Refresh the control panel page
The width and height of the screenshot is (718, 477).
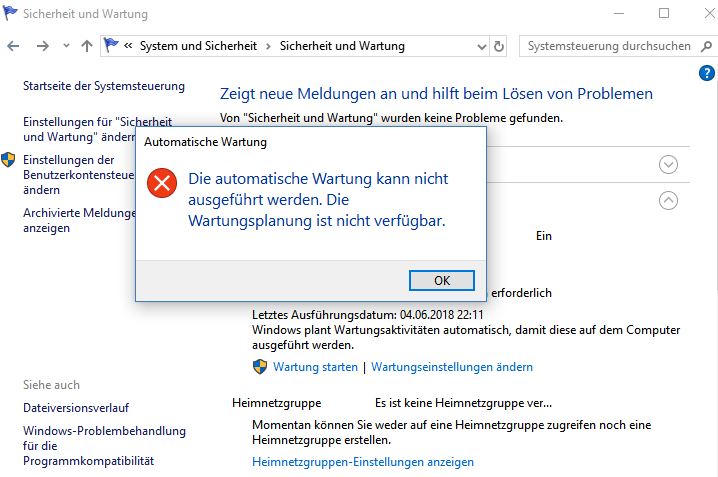(499, 46)
